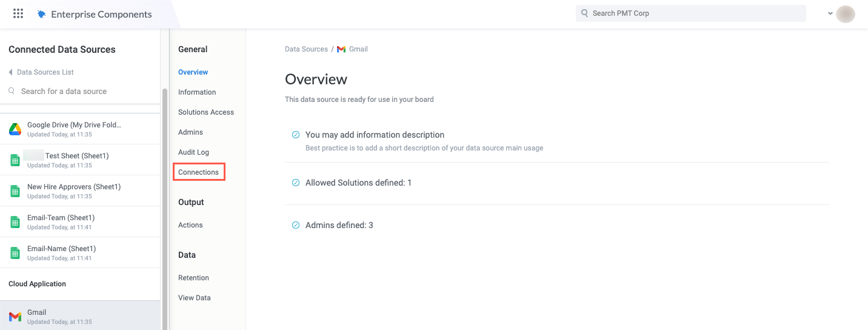868x330 pixels.
Task: Open the apps grid launcher icon
Action: point(18,13)
